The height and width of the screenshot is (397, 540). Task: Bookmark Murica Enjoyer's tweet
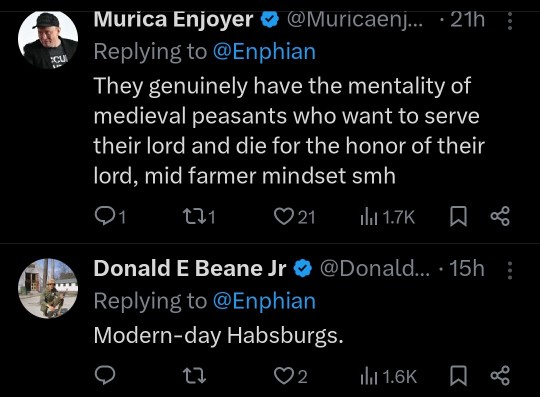(458, 216)
